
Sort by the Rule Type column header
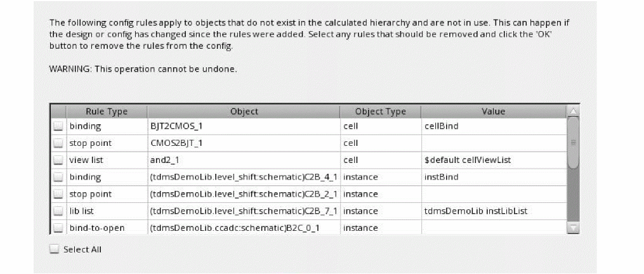pos(107,112)
